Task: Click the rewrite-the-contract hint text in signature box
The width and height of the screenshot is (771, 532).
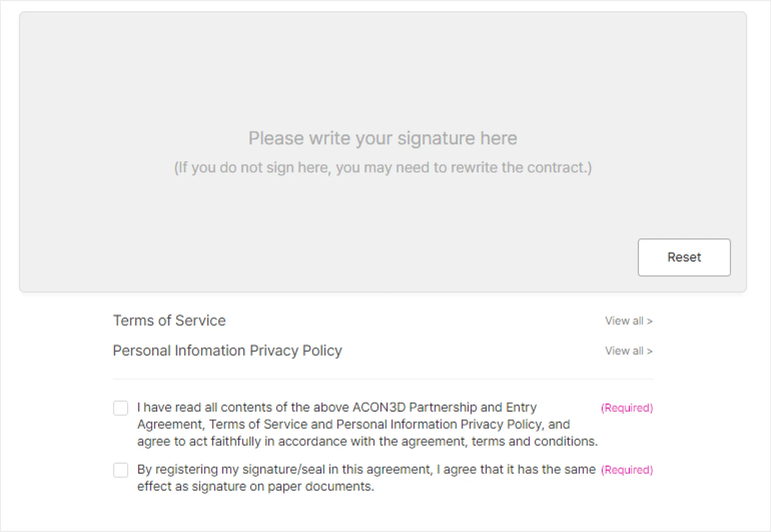Action: click(382, 167)
